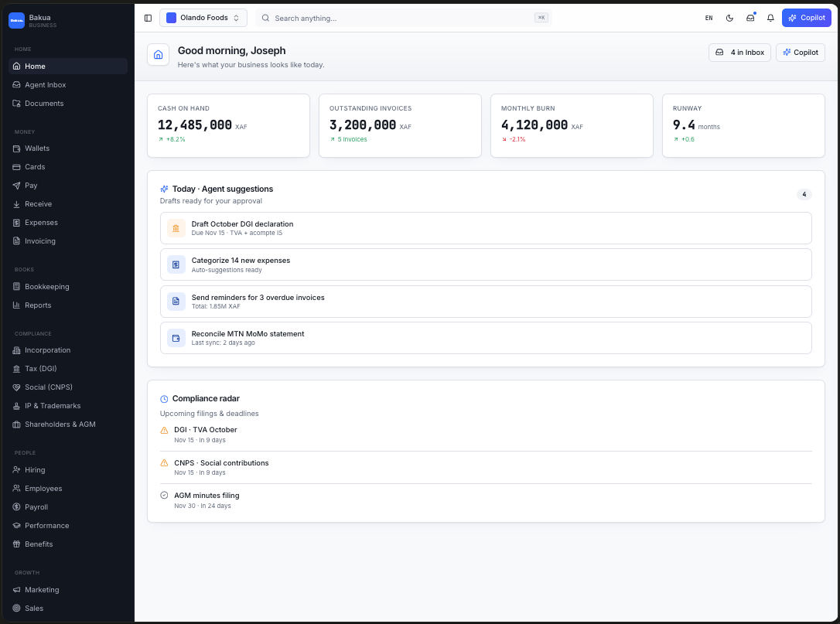Click the outlined Copilot button in header
The height and width of the screenshot is (624, 840).
click(x=801, y=53)
